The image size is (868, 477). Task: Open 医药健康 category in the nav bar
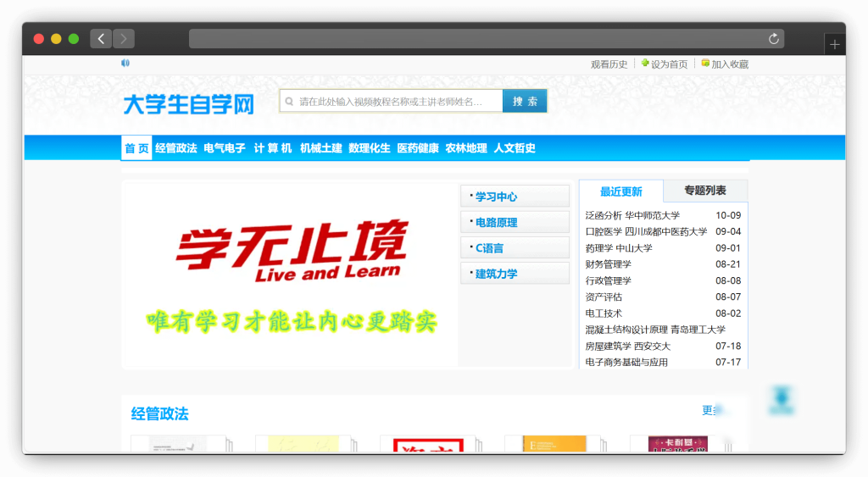[418, 148]
